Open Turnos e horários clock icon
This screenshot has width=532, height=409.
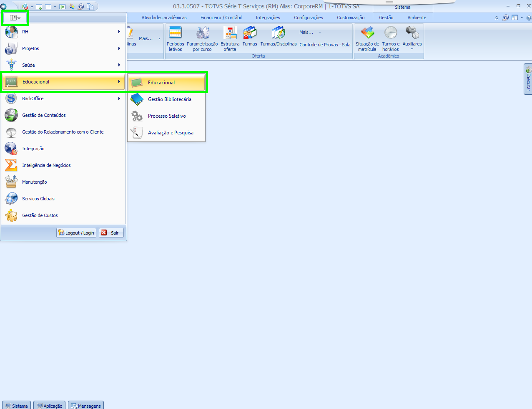click(391, 39)
